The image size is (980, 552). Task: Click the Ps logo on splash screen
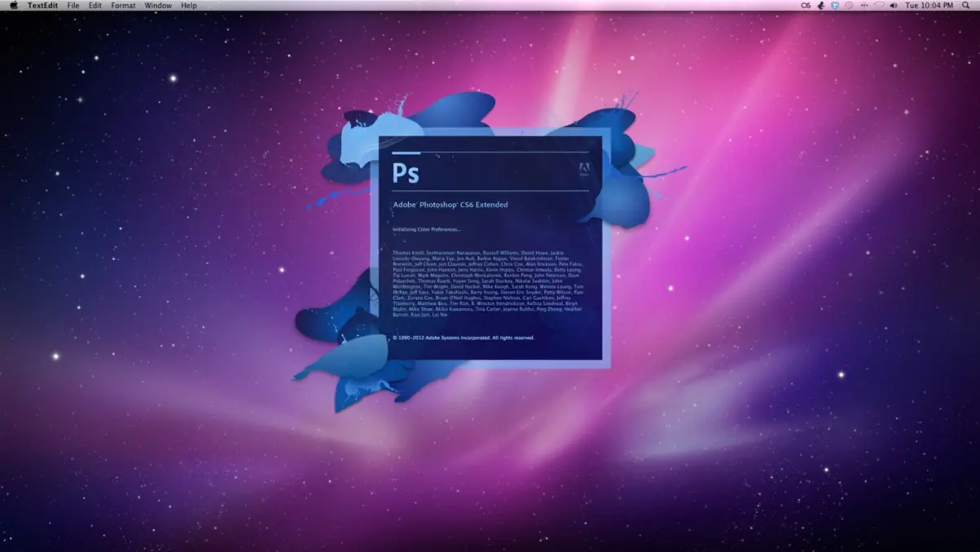406,172
